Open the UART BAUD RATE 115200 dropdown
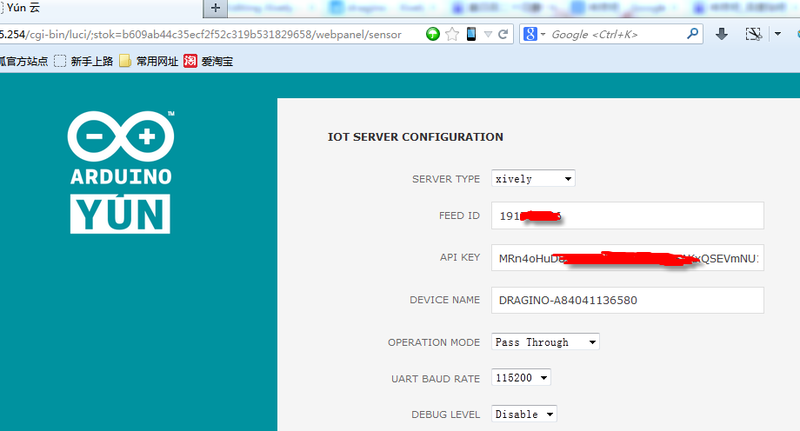 (x=521, y=377)
